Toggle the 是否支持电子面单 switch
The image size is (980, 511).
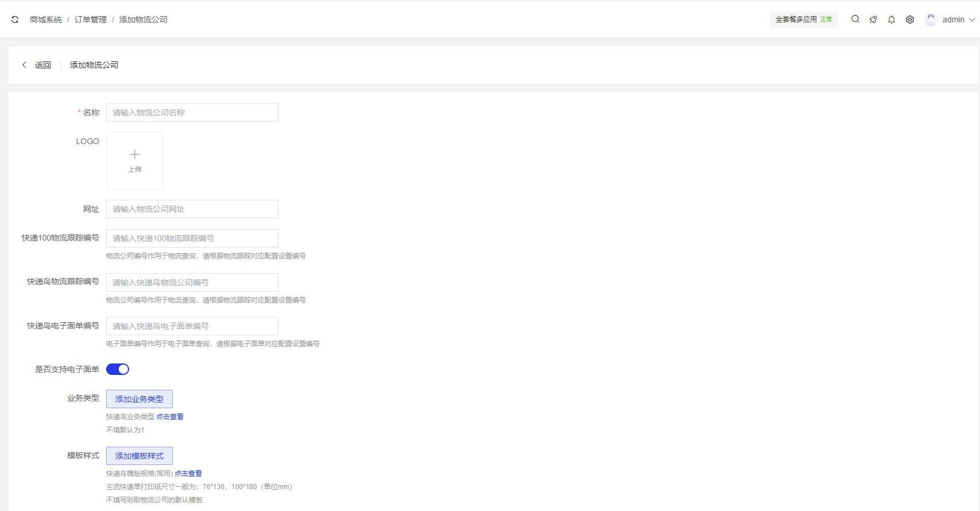click(x=118, y=369)
